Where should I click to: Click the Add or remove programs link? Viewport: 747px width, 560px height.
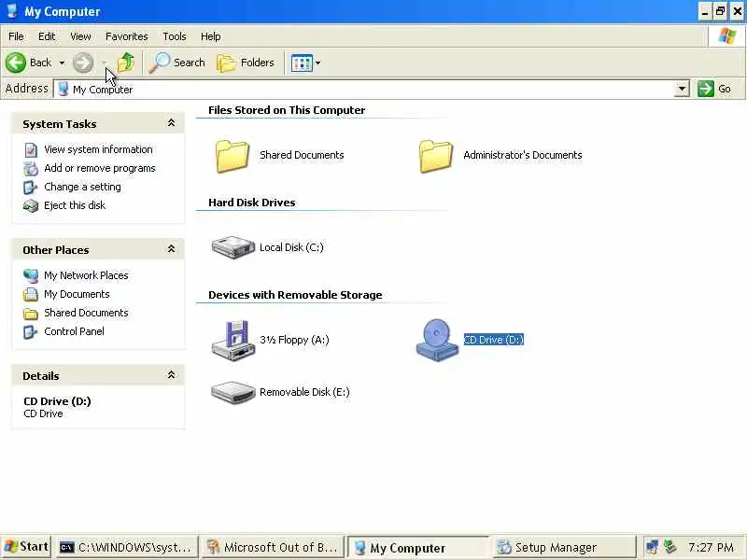pos(100,168)
